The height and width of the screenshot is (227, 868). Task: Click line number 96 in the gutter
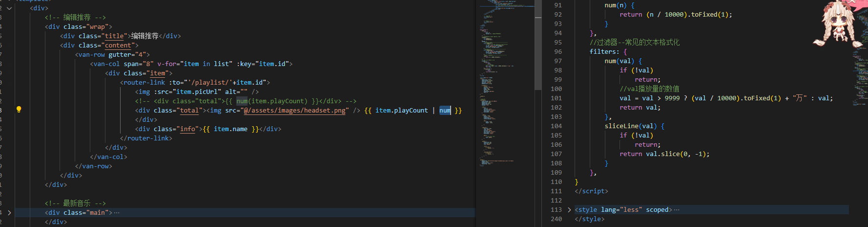558,51
